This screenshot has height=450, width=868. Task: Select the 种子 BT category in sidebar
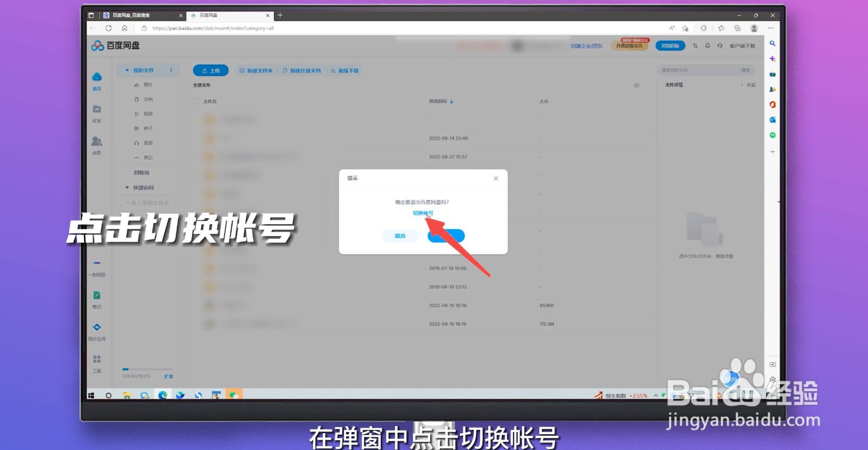(x=144, y=129)
